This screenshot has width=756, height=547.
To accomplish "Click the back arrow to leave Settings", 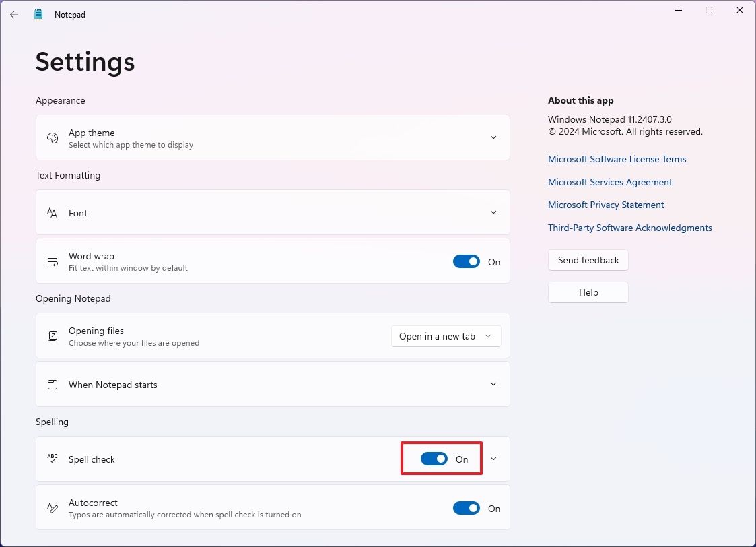I will pyautogui.click(x=13, y=14).
